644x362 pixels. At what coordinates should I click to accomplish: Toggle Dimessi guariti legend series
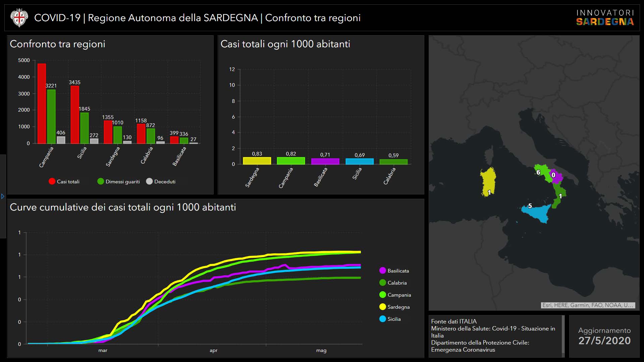pyautogui.click(x=101, y=181)
